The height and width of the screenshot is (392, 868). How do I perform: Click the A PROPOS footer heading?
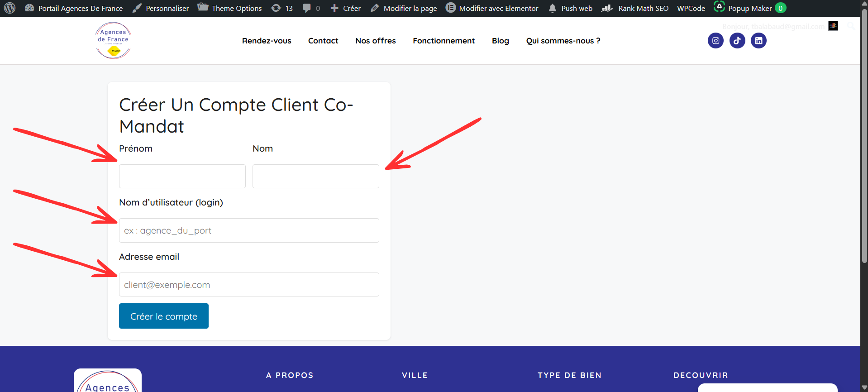[290, 375]
